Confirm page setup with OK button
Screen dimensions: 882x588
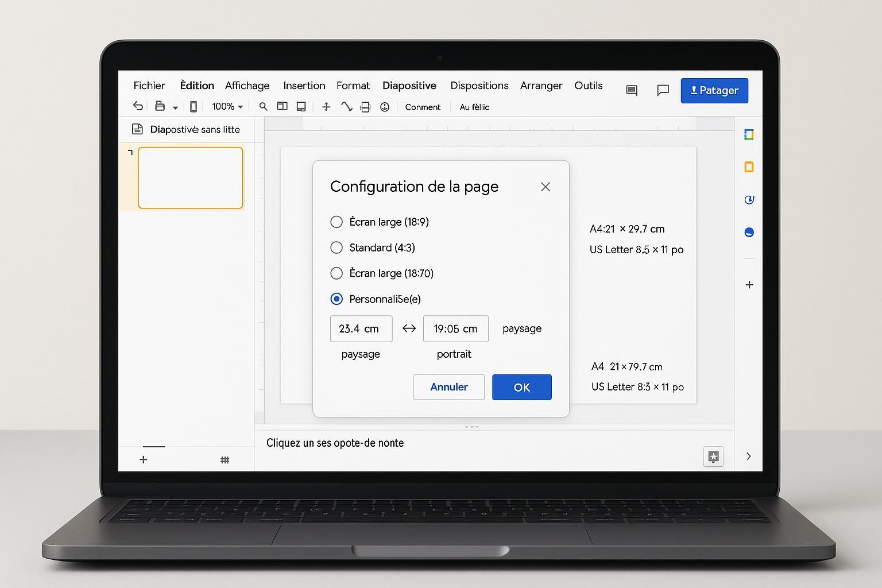(521, 387)
